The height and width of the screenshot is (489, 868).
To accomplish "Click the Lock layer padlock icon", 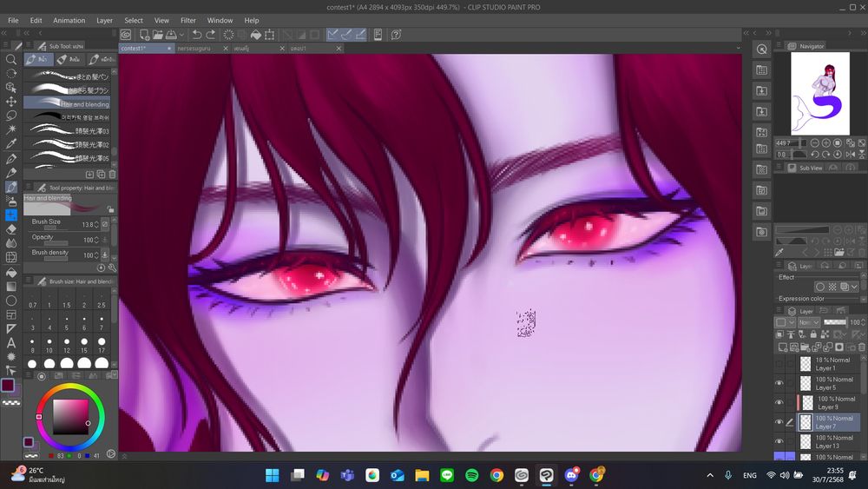I will click(813, 334).
